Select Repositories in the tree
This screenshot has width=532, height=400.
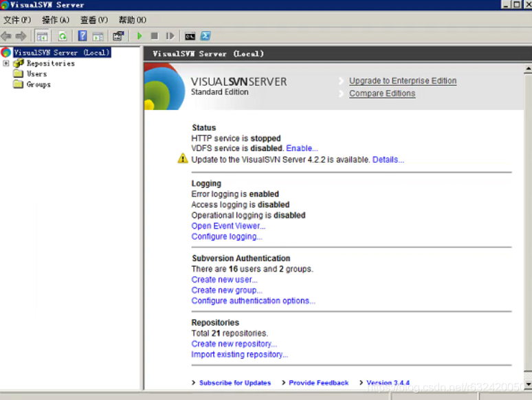(51, 63)
